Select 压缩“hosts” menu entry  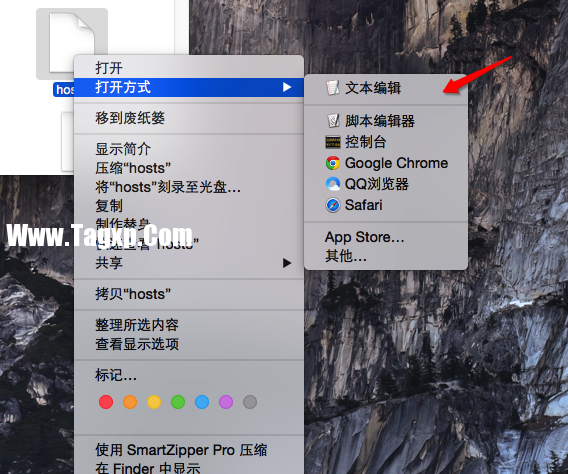click(x=188, y=168)
